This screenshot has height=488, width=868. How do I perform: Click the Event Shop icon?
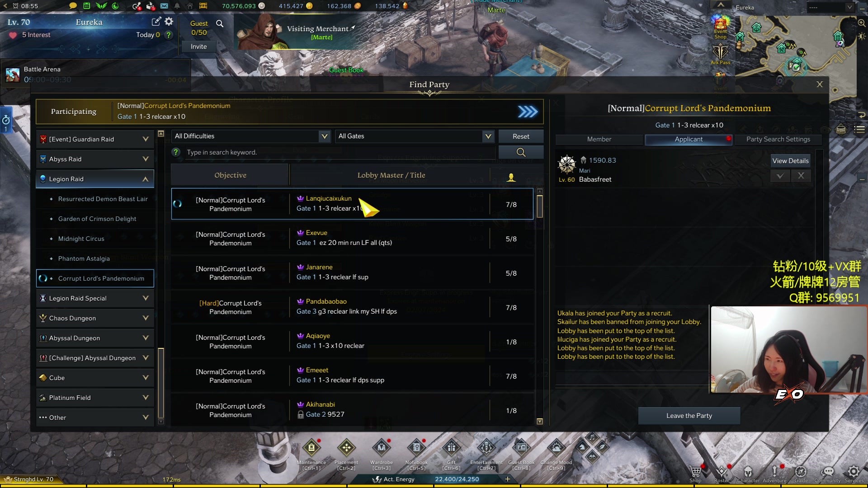coord(720,26)
